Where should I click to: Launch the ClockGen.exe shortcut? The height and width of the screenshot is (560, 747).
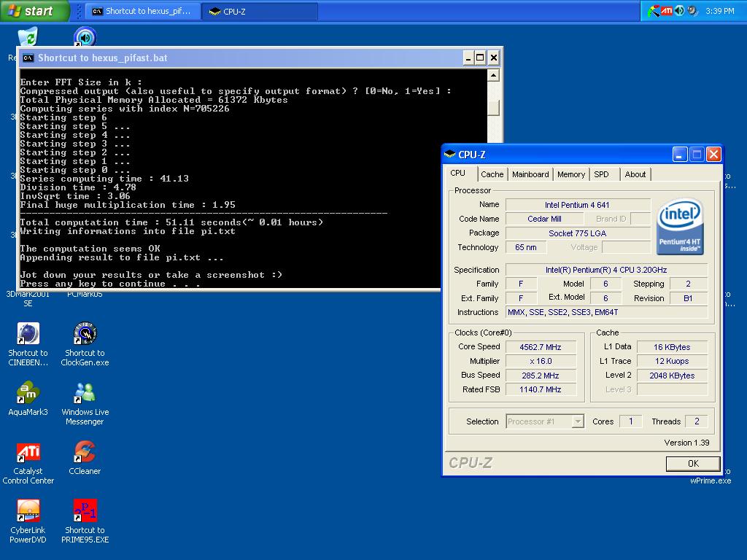85,333
